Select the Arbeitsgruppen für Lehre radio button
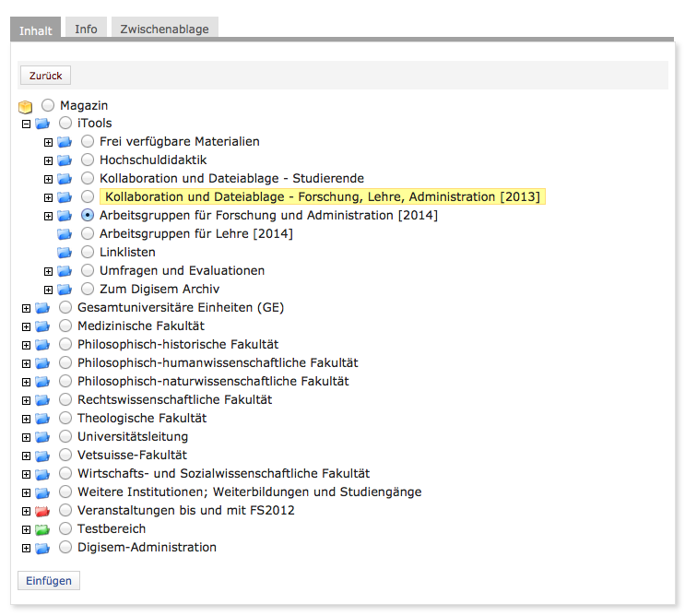This screenshot has height=616, width=685. click(x=88, y=234)
